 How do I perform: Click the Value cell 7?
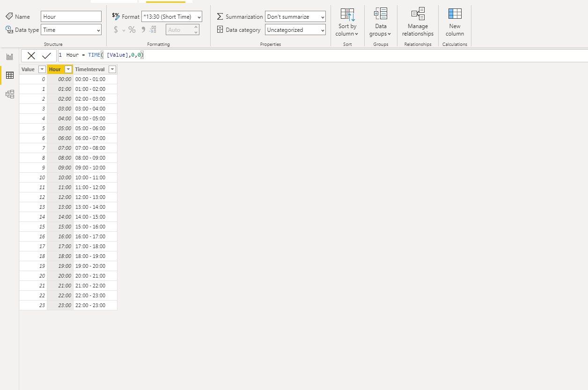point(33,148)
